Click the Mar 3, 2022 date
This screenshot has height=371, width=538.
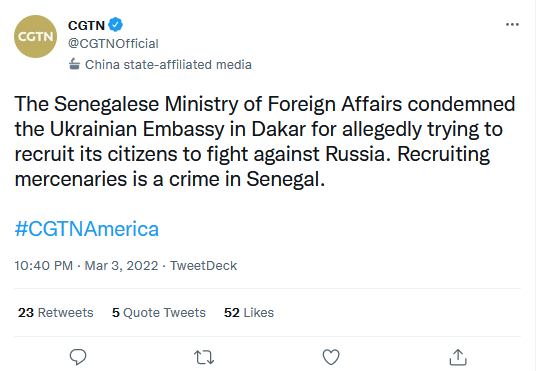point(121,266)
